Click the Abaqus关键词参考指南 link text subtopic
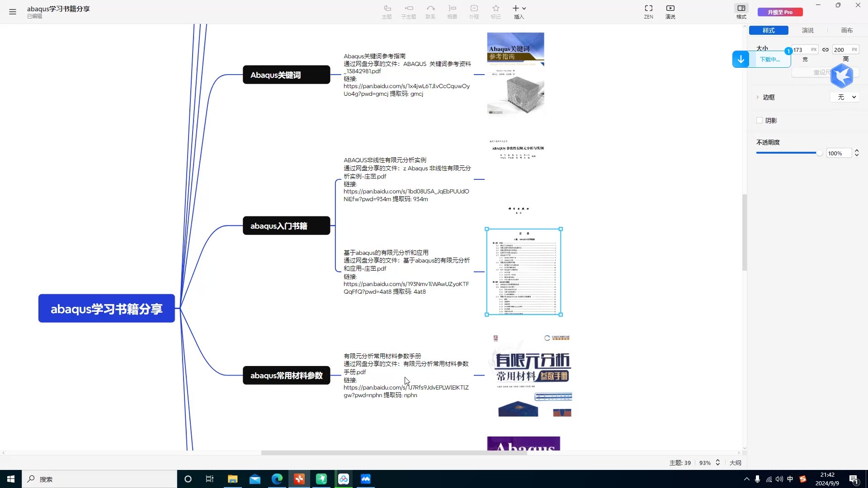The image size is (868, 488). pos(407,75)
